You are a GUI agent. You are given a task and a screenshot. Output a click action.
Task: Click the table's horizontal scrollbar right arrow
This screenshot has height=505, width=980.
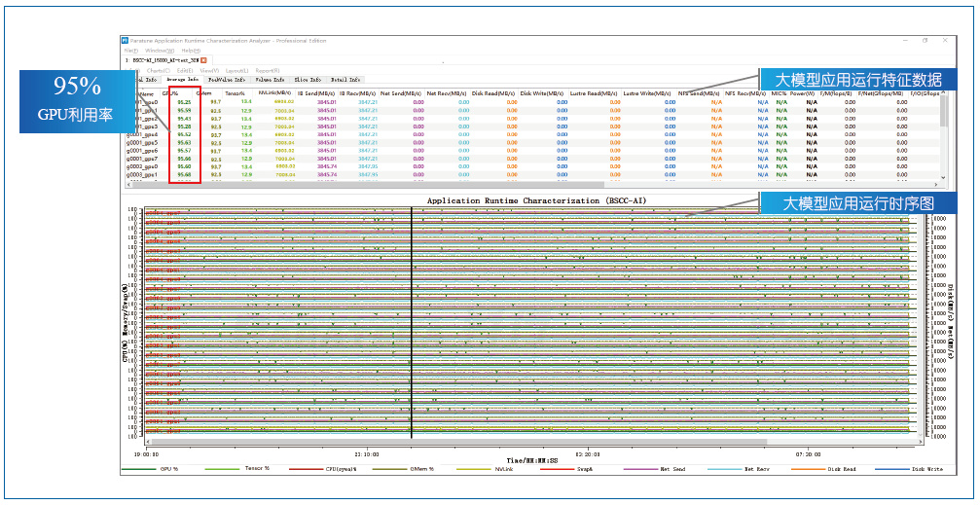coord(937,185)
